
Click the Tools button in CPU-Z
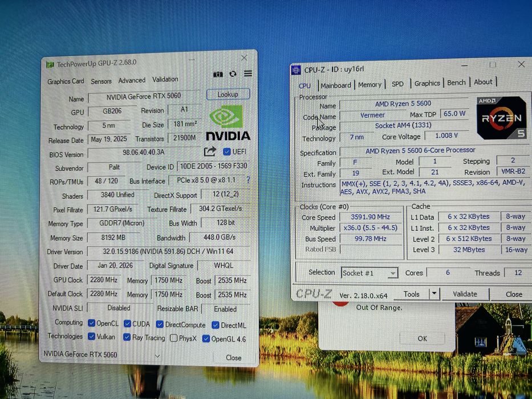(x=412, y=294)
